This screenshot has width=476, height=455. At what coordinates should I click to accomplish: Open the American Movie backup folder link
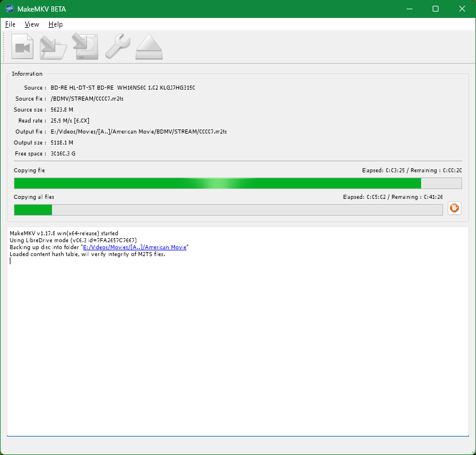pyautogui.click(x=135, y=247)
